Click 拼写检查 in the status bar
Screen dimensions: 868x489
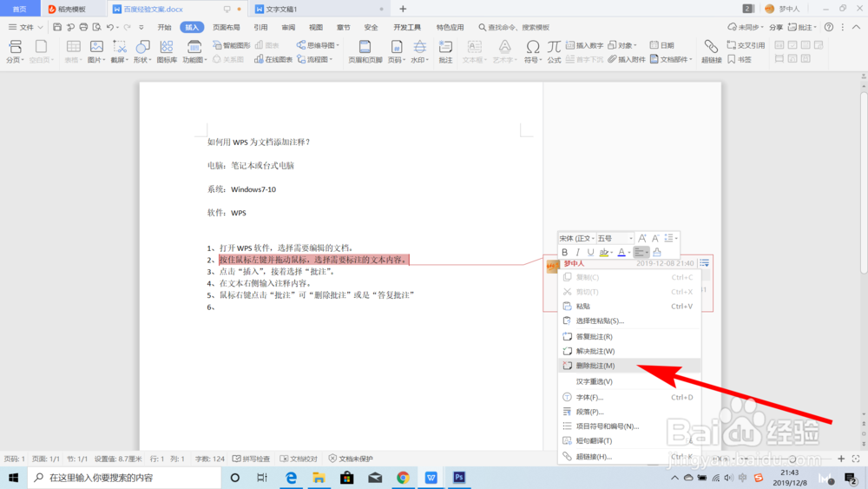(x=252, y=459)
